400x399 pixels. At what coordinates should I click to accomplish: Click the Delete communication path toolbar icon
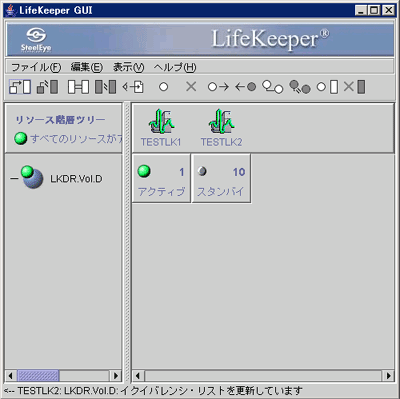(x=105, y=87)
